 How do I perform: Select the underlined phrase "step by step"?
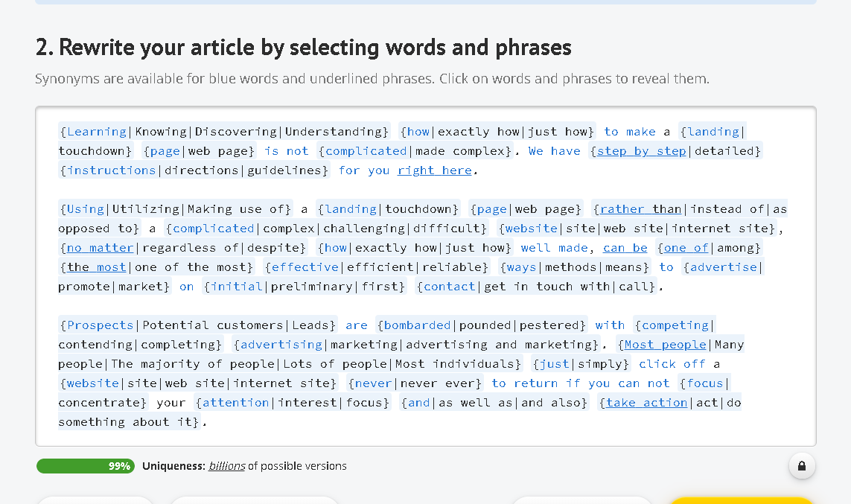click(641, 151)
